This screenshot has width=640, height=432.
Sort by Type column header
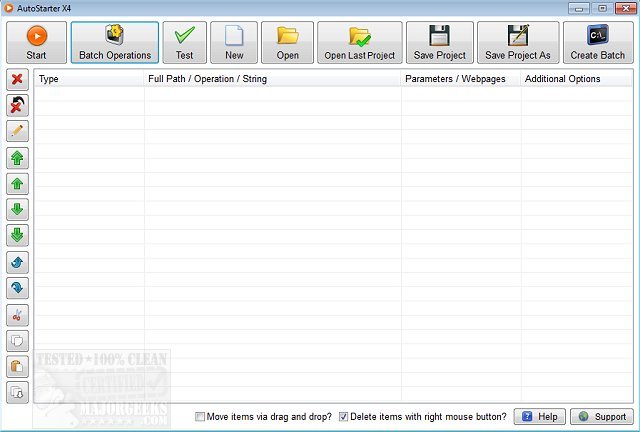point(89,79)
